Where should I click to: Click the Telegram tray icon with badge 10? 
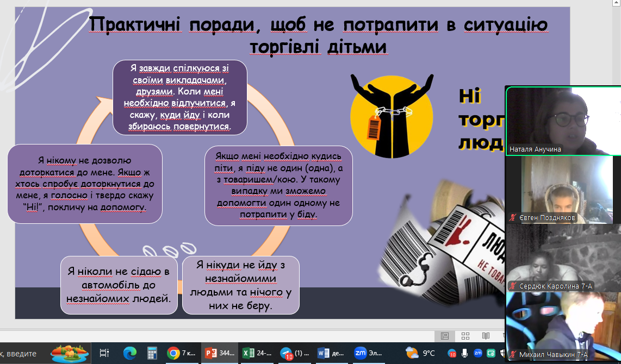click(x=451, y=353)
